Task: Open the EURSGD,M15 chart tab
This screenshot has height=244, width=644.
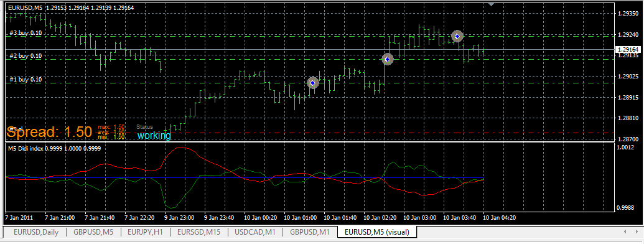Action: 198,232
